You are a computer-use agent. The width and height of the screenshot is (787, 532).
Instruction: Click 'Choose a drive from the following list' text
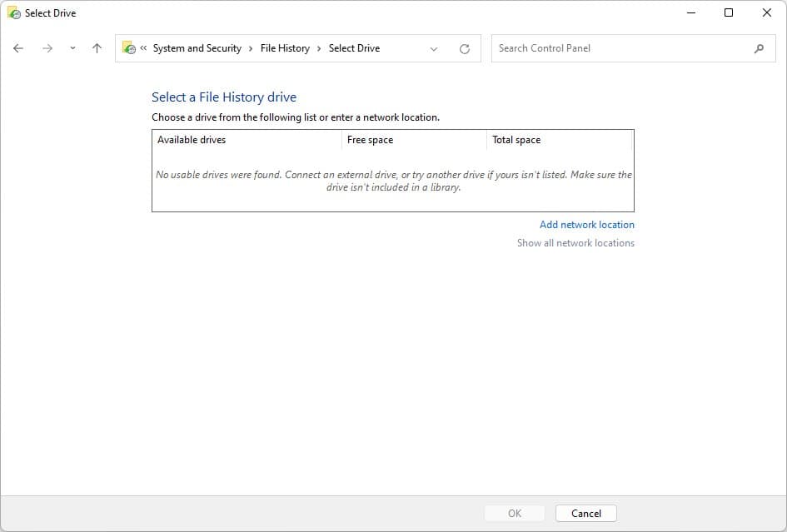296,117
